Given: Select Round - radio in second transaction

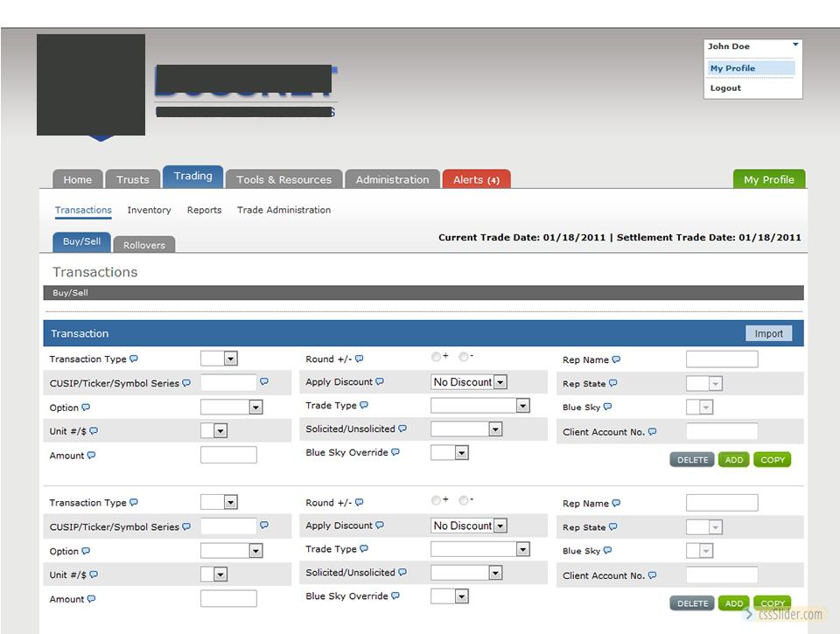Looking at the screenshot, I should [x=464, y=500].
